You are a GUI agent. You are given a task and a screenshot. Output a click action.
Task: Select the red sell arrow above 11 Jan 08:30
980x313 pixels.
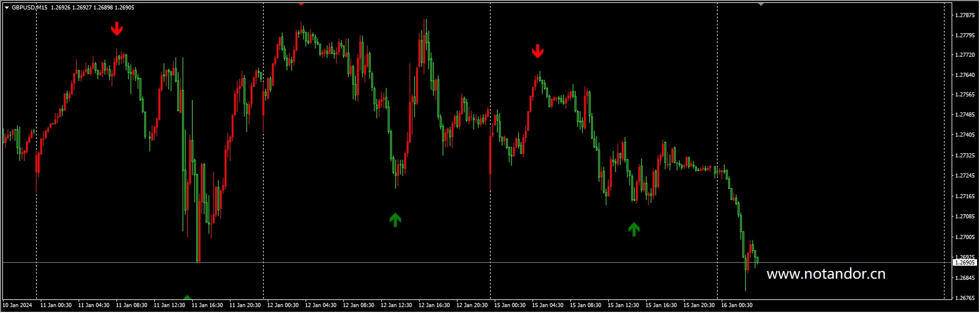(x=117, y=28)
